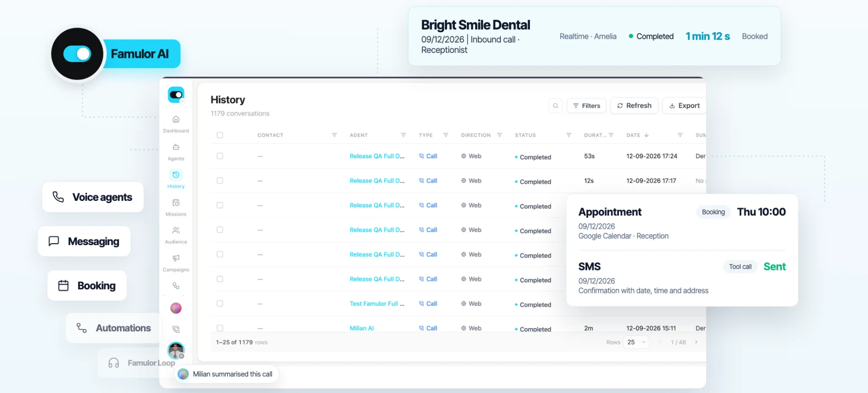Image resolution: width=868 pixels, height=393 pixels.
Task: Open the Date column filter
Action: (x=680, y=135)
